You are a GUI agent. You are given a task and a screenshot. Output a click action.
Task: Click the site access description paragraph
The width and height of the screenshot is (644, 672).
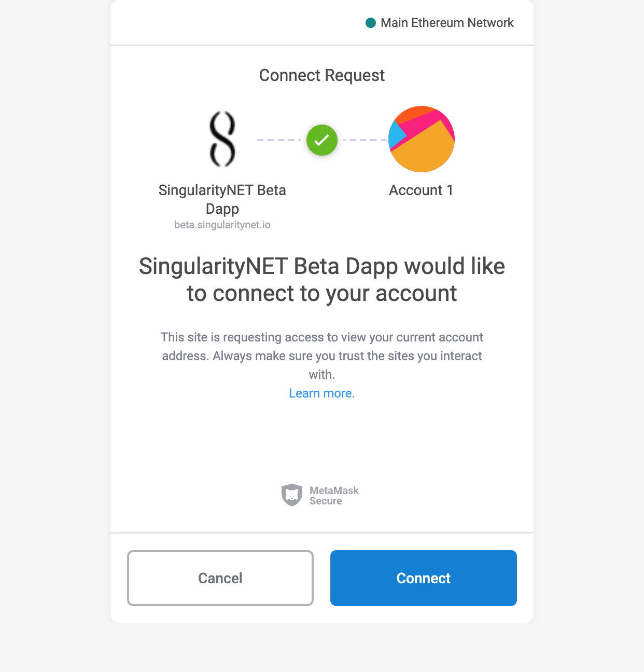[322, 356]
